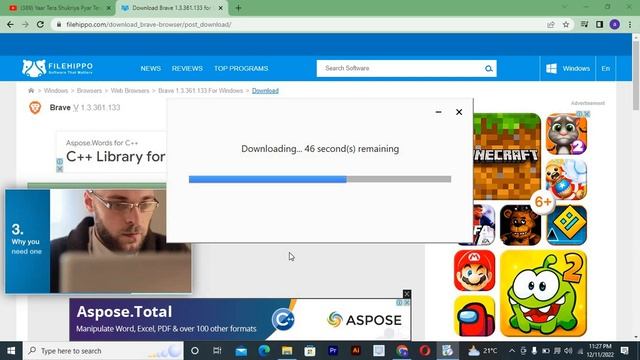Viewport: 640px width, 360px height.
Task: Click the Aspose.Total banner ad
Action: pos(240,320)
